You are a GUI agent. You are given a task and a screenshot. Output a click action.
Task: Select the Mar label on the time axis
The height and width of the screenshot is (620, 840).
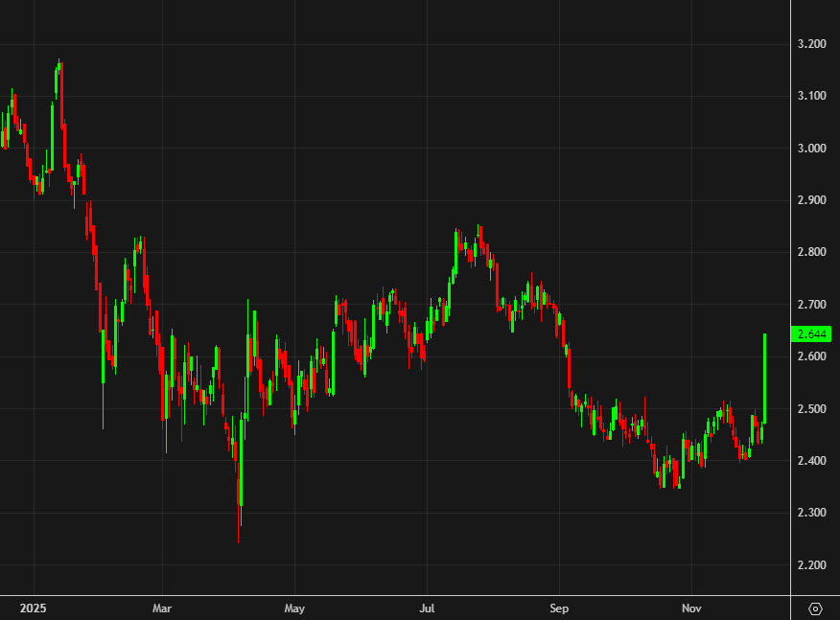click(x=162, y=608)
